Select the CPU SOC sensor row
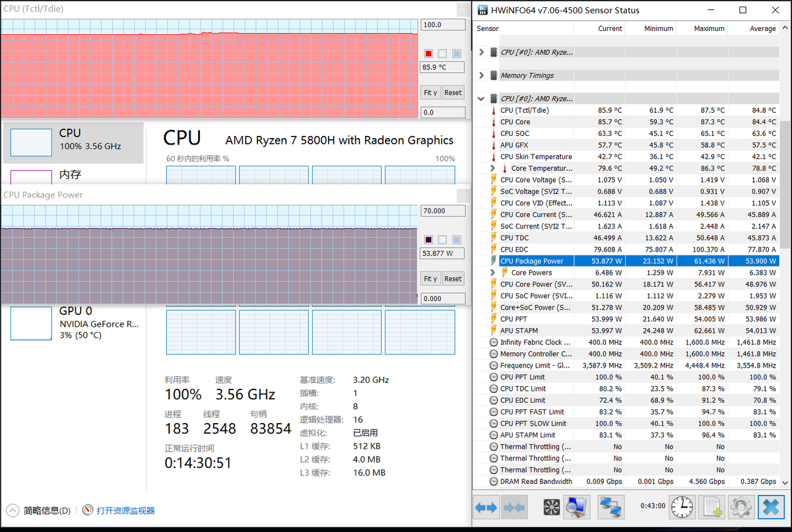Image resolution: width=792 pixels, height=532 pixels. pos(626,133)
